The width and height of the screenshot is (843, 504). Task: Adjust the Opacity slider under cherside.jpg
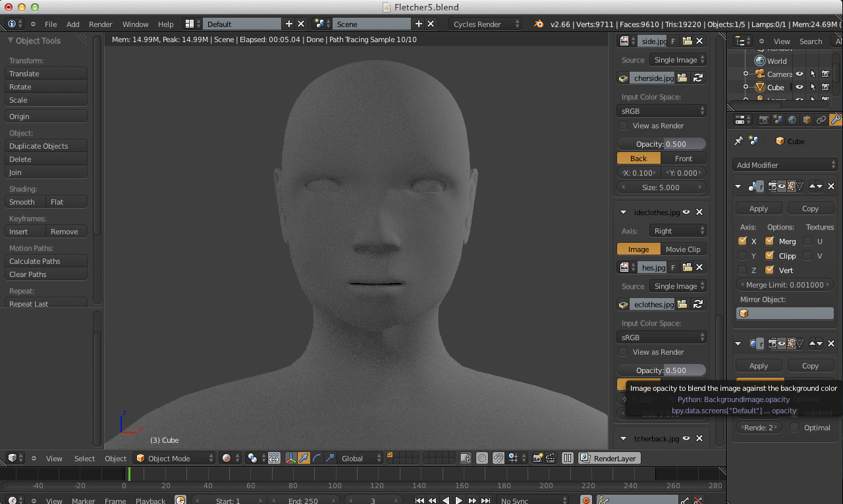(x=661, y=143)
